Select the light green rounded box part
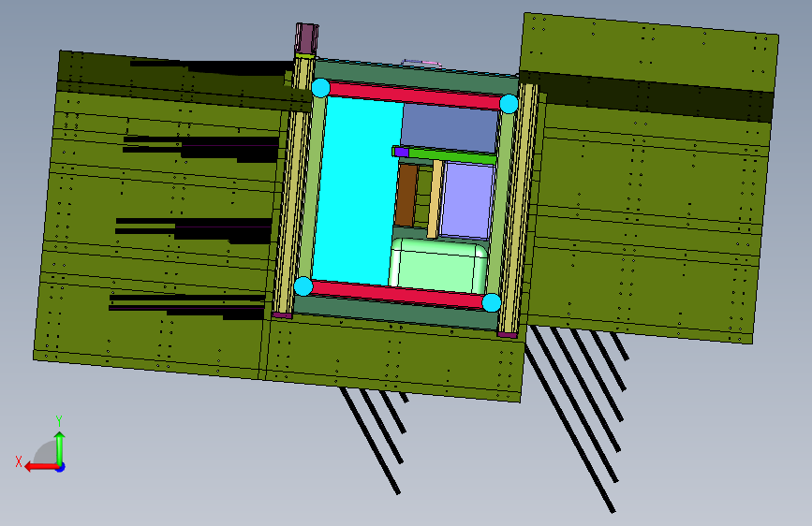The height and width of the screenshot is (526, 812). [x=438, y=266]
